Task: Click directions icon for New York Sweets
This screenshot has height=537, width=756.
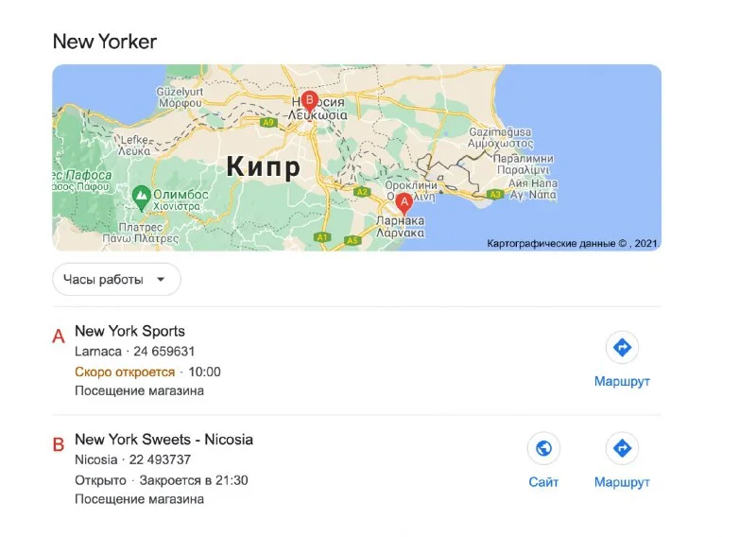Action: pos(622,448)
